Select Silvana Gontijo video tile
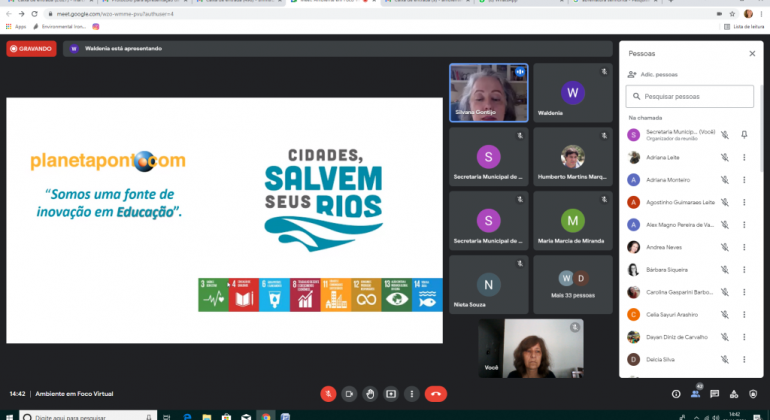Viewport: 770px width, 420px height. click(489, 92)
